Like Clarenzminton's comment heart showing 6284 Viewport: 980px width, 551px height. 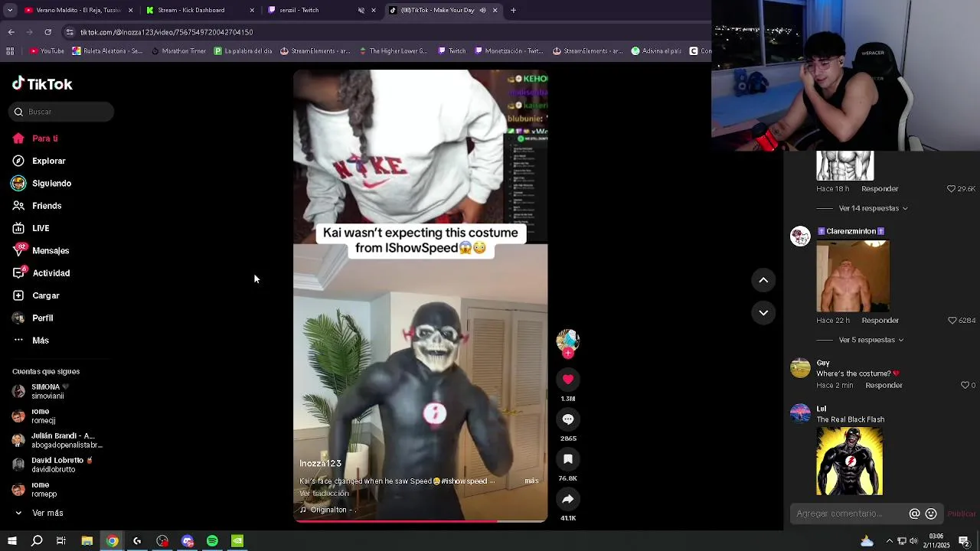(x=952, y=320)
